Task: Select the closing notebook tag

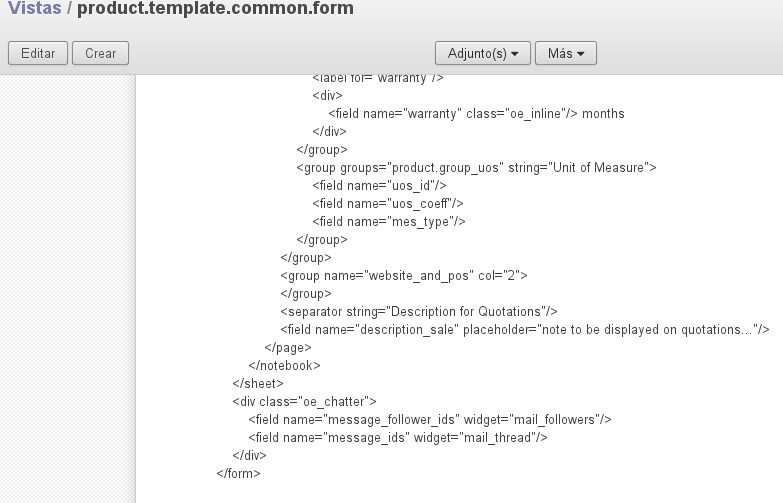Action: pos(284,366)
